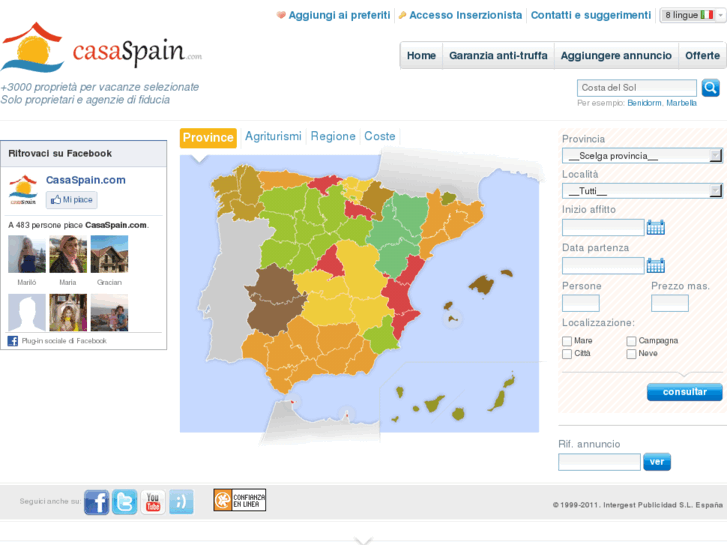The width and height of the screenshot is (727, 545).
Task: Open the Località Tutti dropdown
Action: click(642, 191)
